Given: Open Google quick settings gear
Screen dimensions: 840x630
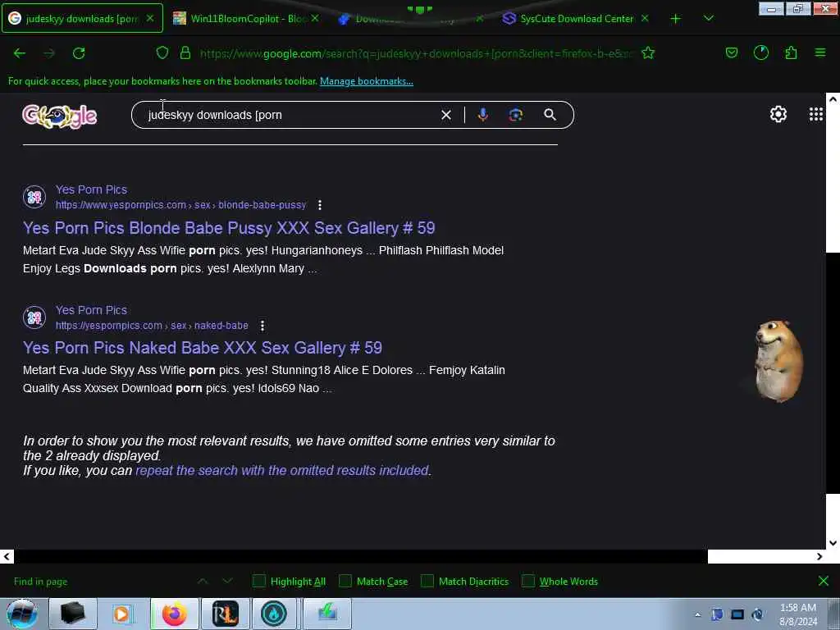Looking at the screenshot, I should [778, 114].
